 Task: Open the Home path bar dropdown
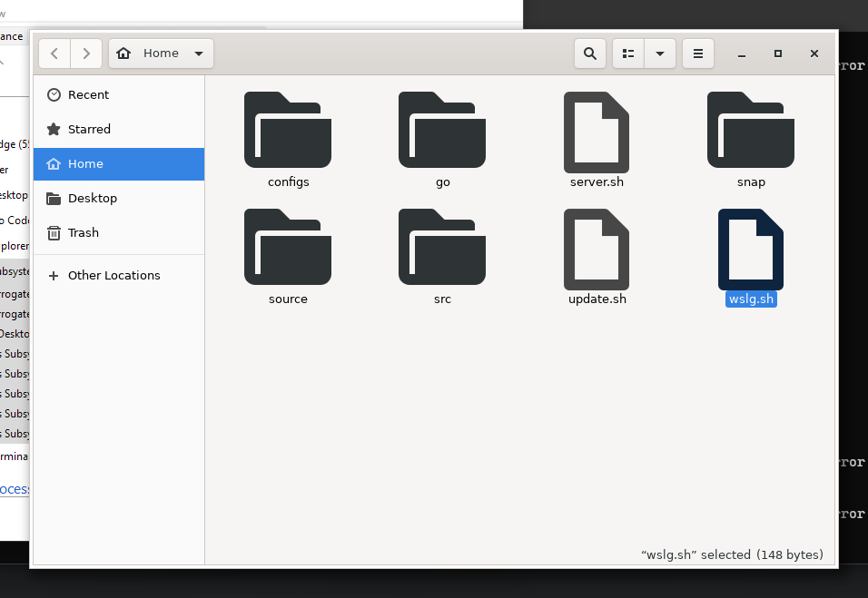pyautogui.click(x=161, y=54)
